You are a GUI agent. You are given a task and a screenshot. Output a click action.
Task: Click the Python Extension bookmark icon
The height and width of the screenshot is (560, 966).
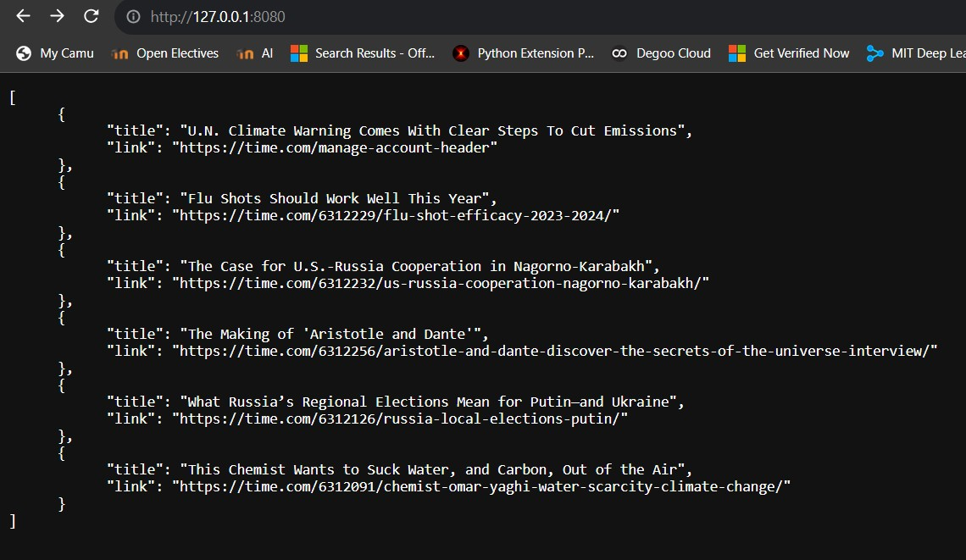[x=461, y=53]
